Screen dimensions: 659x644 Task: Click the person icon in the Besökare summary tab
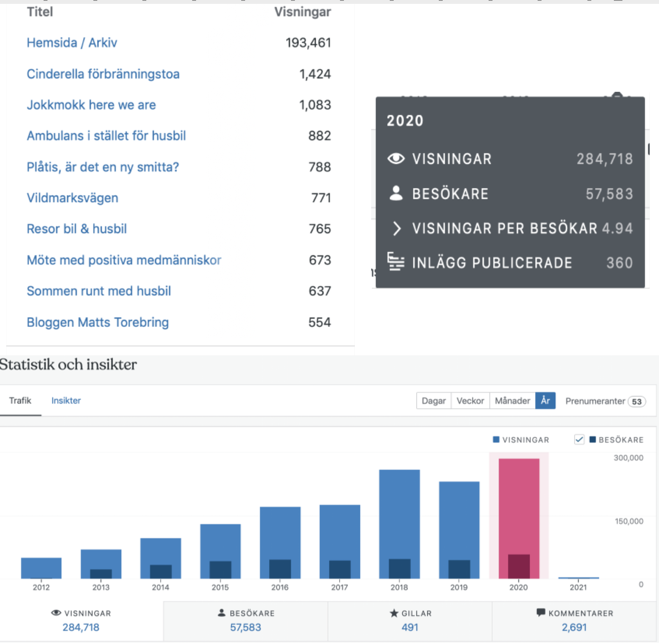[221, 613]
